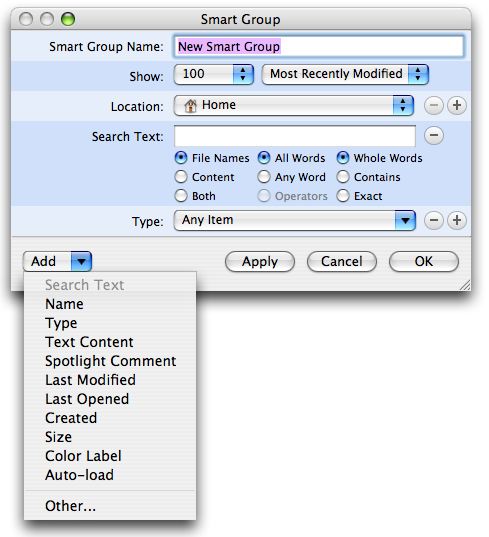Screen dimensions: 489x537
Task: Choose the Exact match radio button
Action: click(x=343, y=196)
